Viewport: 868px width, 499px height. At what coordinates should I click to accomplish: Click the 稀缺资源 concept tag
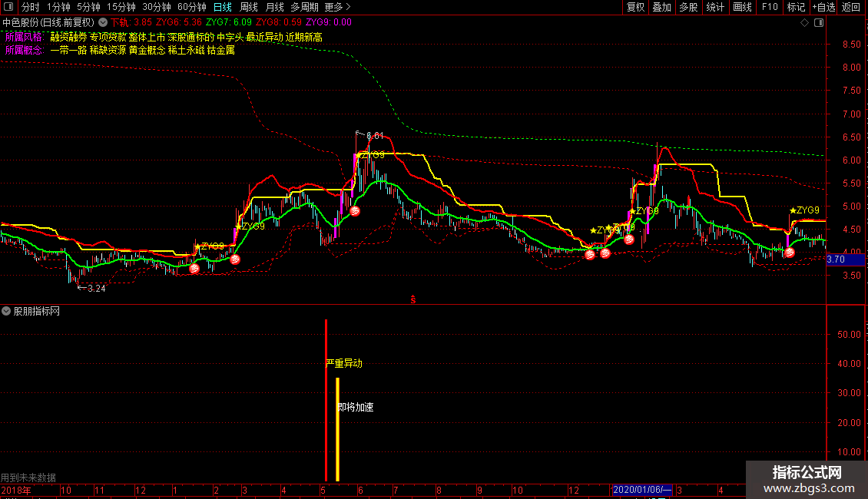(x=108, y=51)
